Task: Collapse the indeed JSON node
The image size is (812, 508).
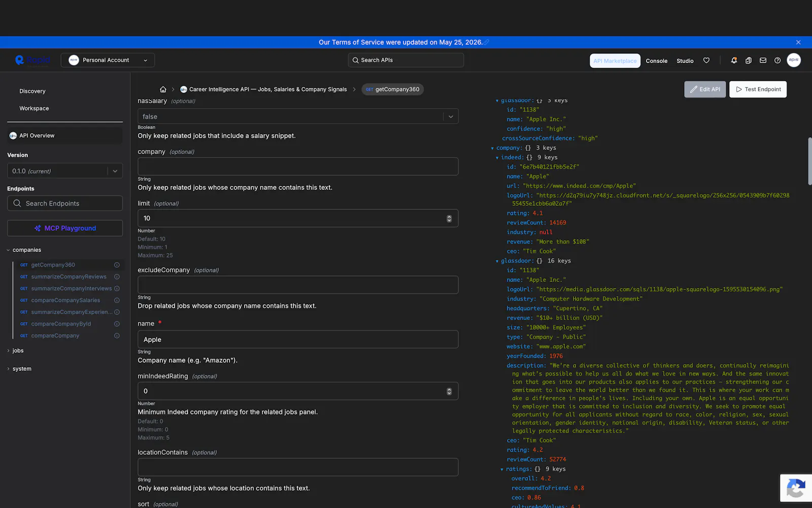Action: pos(497,158)
